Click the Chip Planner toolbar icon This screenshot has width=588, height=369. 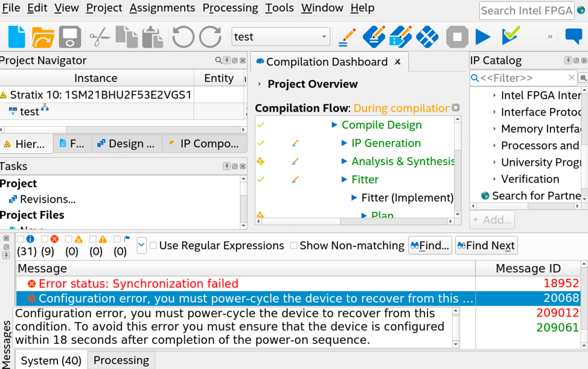(x=427, y=37)
